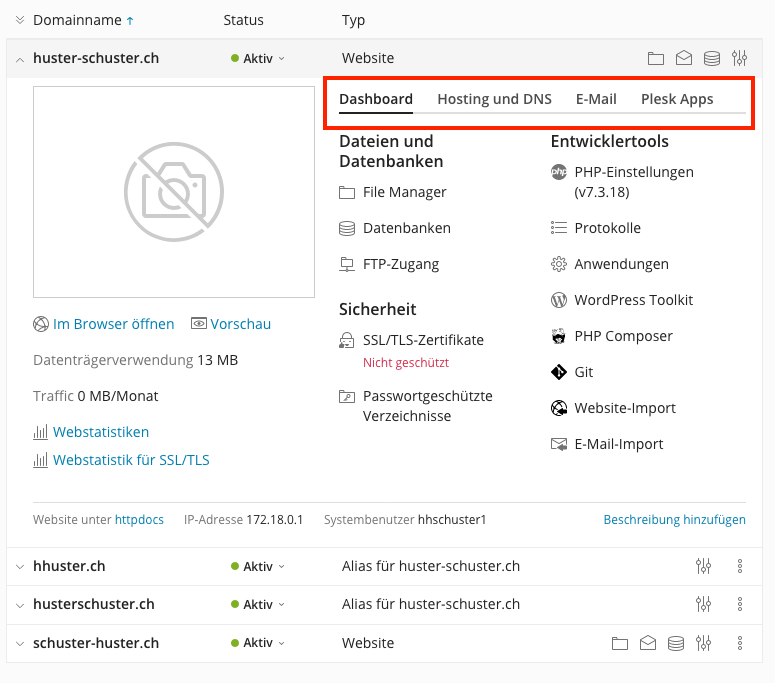Sort by Domainname column header
This screenshot has width=775, height=683.
click(76, 20)
